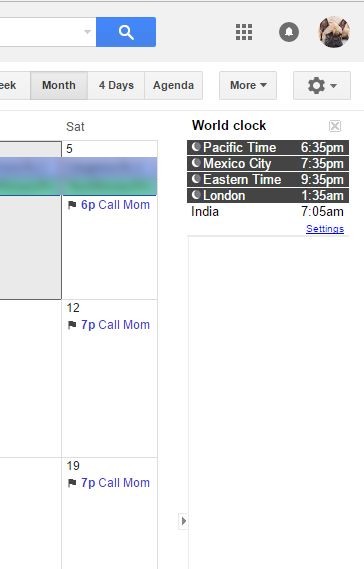364x569 pixels.
Task: Open the Google apps grid
Action: [x=244, y=32]
